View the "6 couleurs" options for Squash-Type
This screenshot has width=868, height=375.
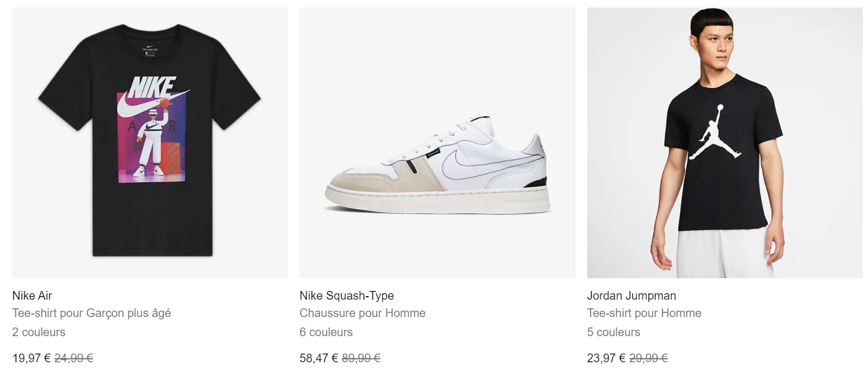[x=326, y=332]
